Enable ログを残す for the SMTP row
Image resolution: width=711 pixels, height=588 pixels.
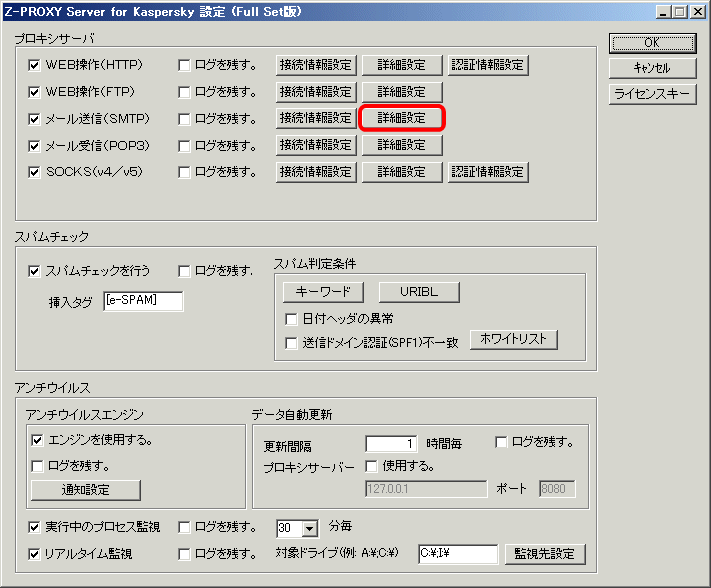pyautogui.click(x=184, y=119)
